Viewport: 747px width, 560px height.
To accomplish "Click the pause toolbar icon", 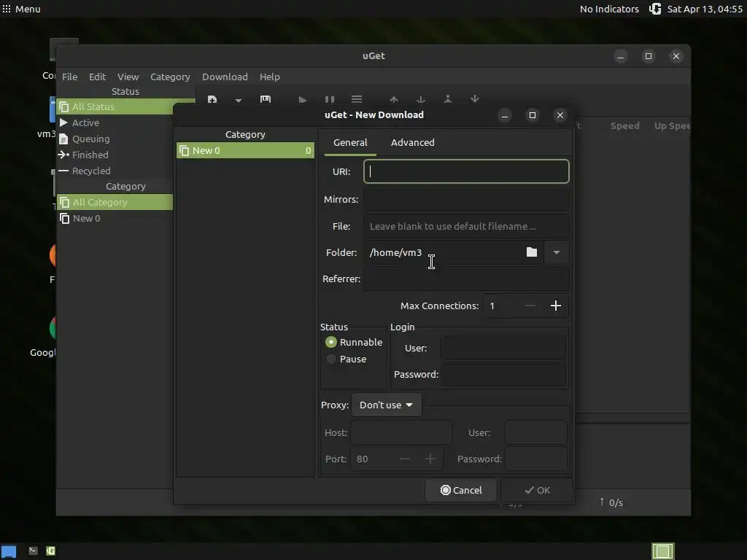I will click(329, 99).
